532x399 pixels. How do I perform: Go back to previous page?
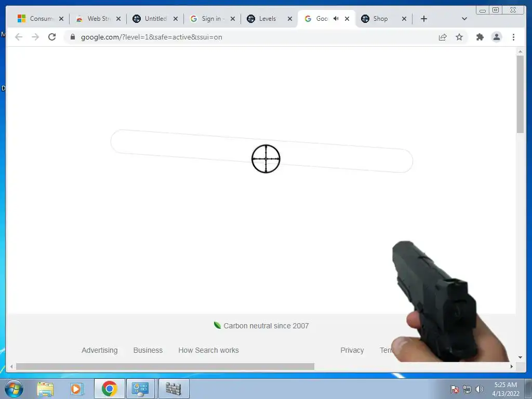[x=19, y=37]
